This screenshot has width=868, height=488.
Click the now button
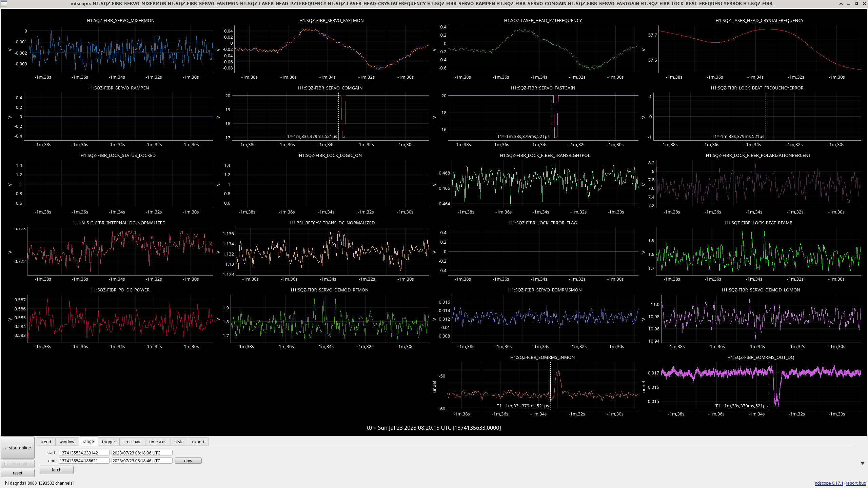[x=188, y=461]
